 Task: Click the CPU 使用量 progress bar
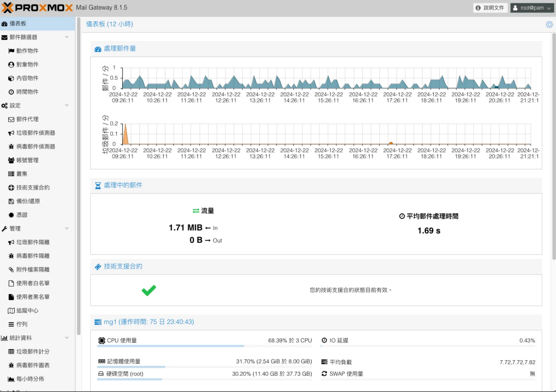205,346
